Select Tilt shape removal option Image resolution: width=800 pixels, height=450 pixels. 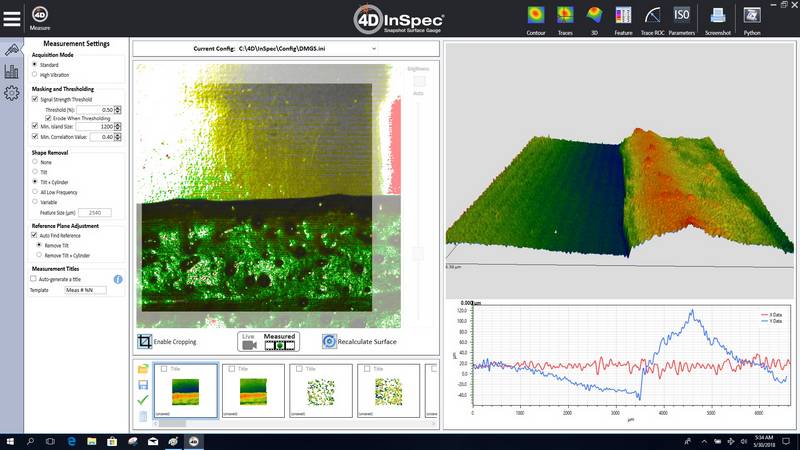click(x=35, y=171)
